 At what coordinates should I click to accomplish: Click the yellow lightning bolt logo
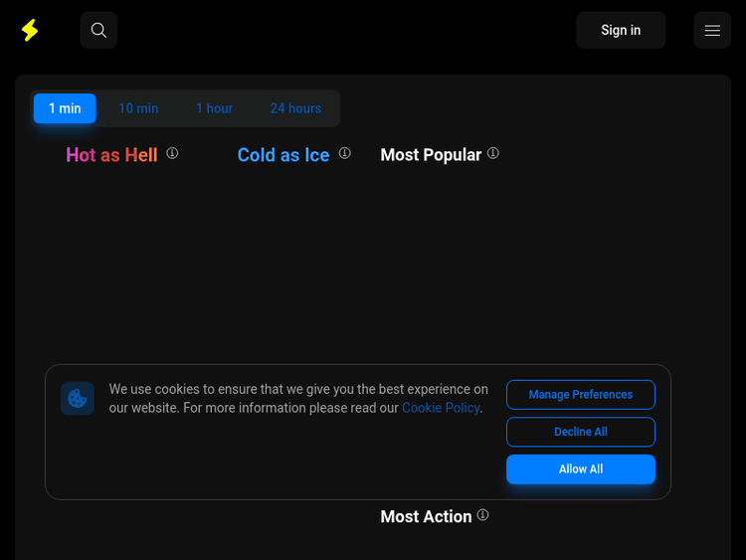30,31
